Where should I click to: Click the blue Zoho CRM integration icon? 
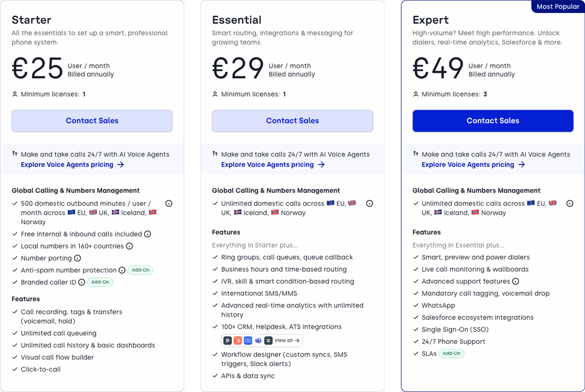[x=248, y=340]
